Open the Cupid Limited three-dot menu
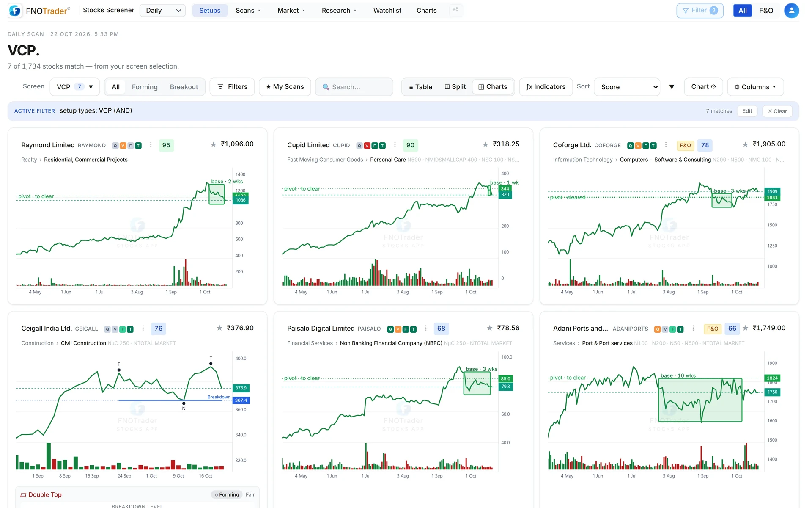The image size is (812, 508). click(395, 145)
